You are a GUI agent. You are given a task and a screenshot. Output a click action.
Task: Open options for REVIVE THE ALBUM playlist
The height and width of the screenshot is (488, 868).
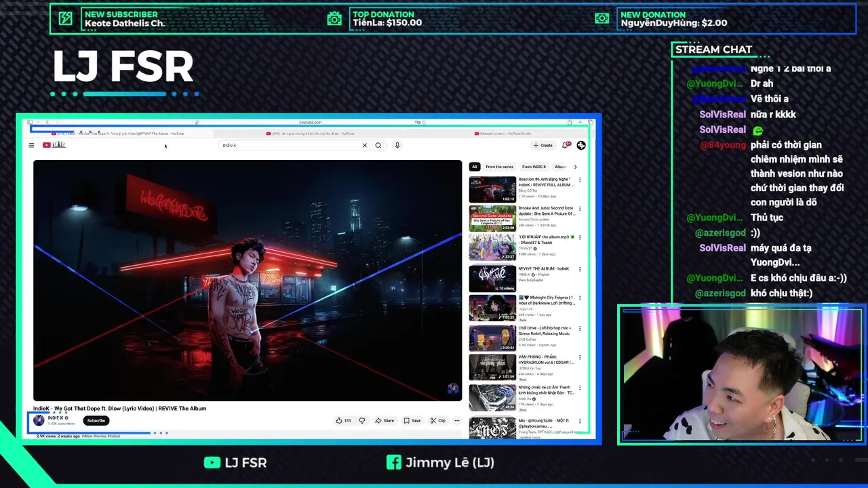point(580,269)
